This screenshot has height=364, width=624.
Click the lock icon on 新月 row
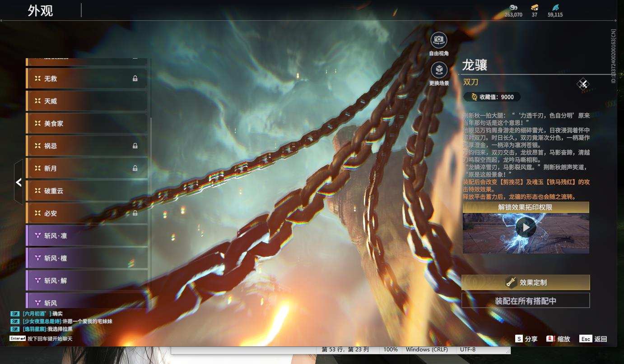click(135, 168)
